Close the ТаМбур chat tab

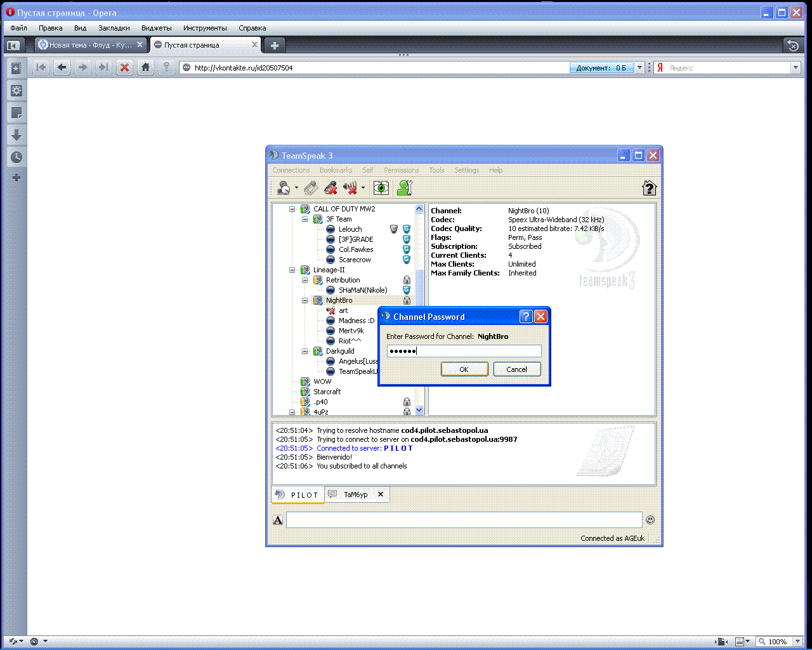point(381,494)
